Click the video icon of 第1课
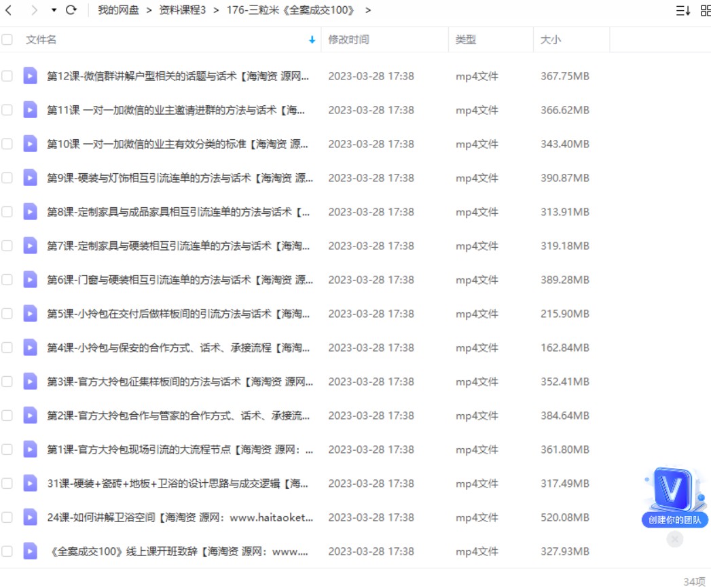The height and width of the screenshot is (588, 711). point(30,449)
